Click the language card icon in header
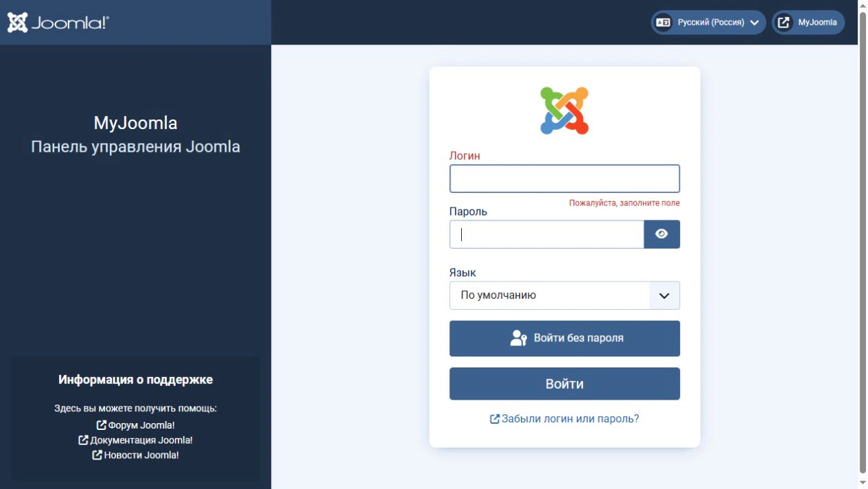The height and width of the screenshot is (489, 868). [x=663, y=22]
